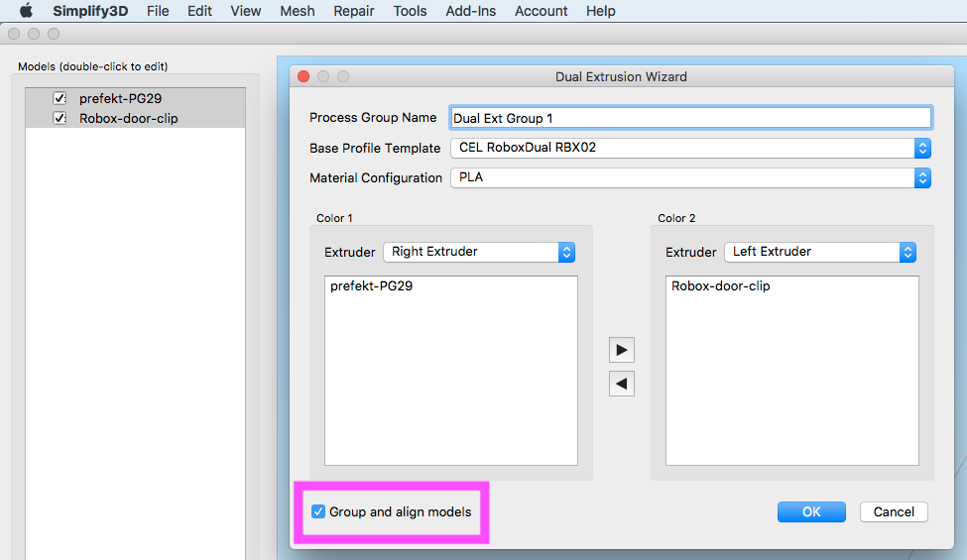Close the Dual Extrusion Wizard dialog
Viewport: 967px width, 560px height.
pyautogui.click(x=303, y=76)
